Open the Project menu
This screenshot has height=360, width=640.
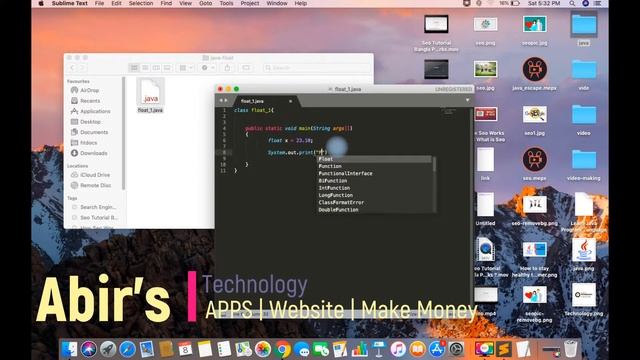[250, 3]
